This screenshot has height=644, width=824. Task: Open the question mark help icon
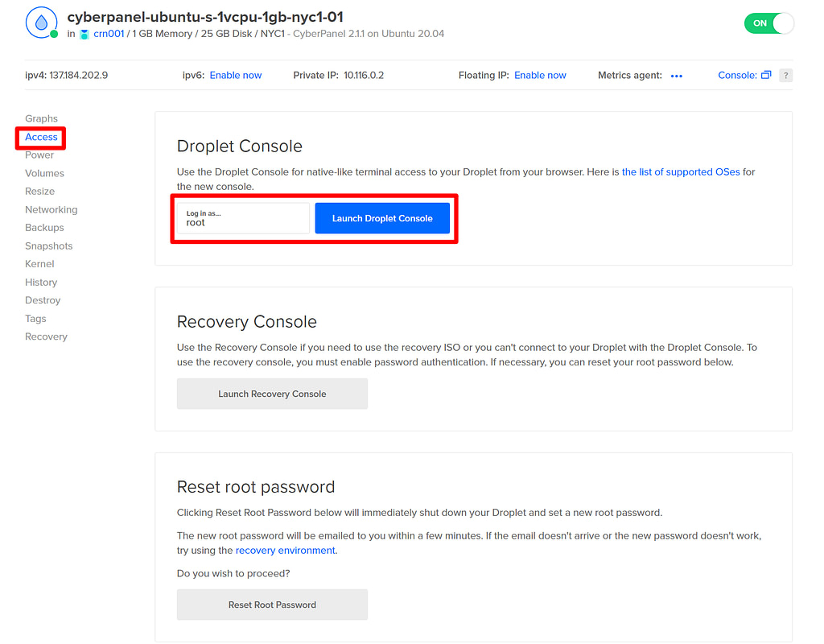tap(785, 75)
